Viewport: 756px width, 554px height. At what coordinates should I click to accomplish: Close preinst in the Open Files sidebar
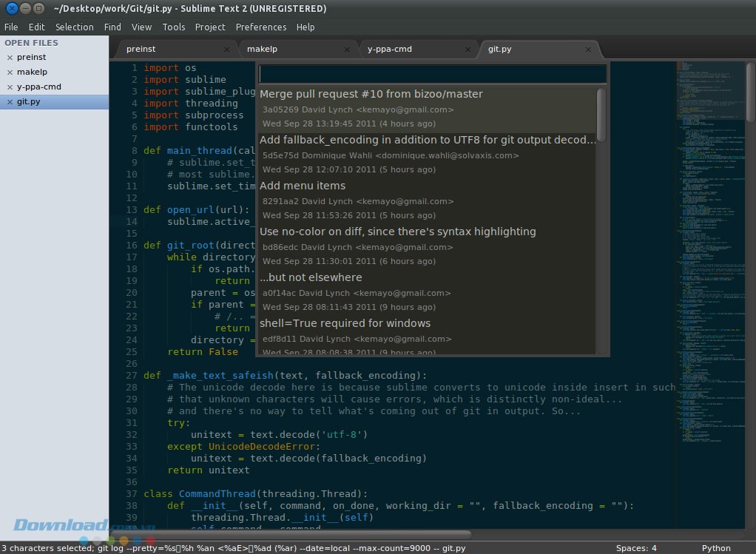tap(10, 58)
